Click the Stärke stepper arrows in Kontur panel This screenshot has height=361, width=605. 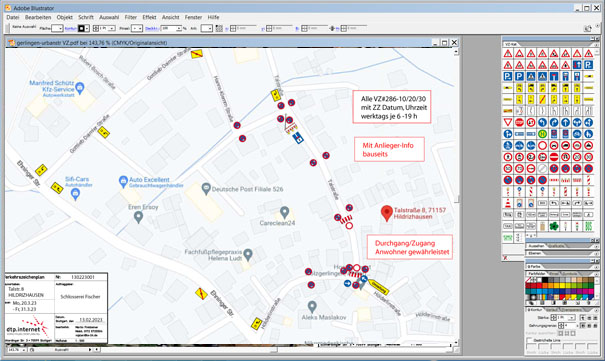(554, 317)
